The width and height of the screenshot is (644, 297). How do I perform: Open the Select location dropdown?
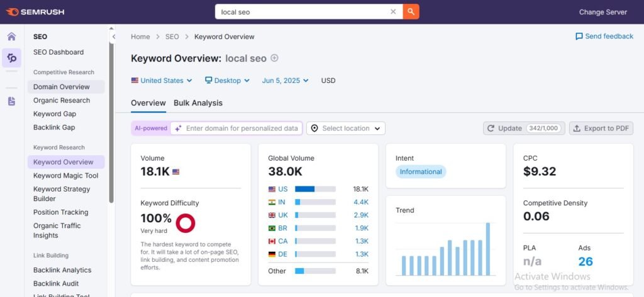coord(346,128)
